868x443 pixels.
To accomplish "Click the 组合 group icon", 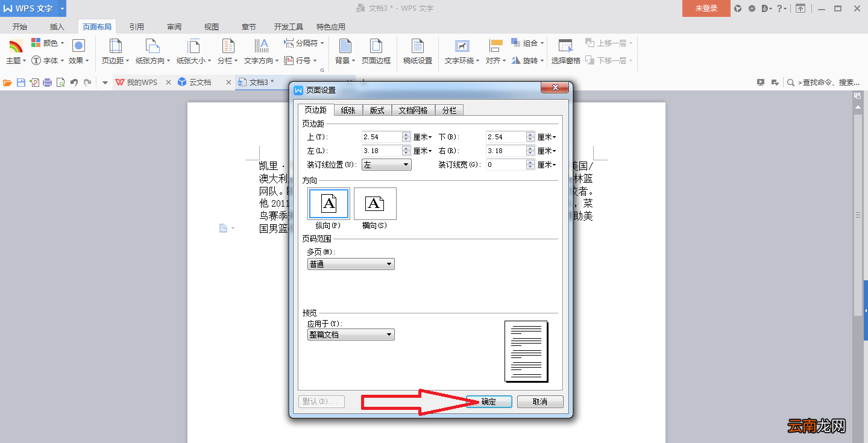I will [x=516, y=43].
